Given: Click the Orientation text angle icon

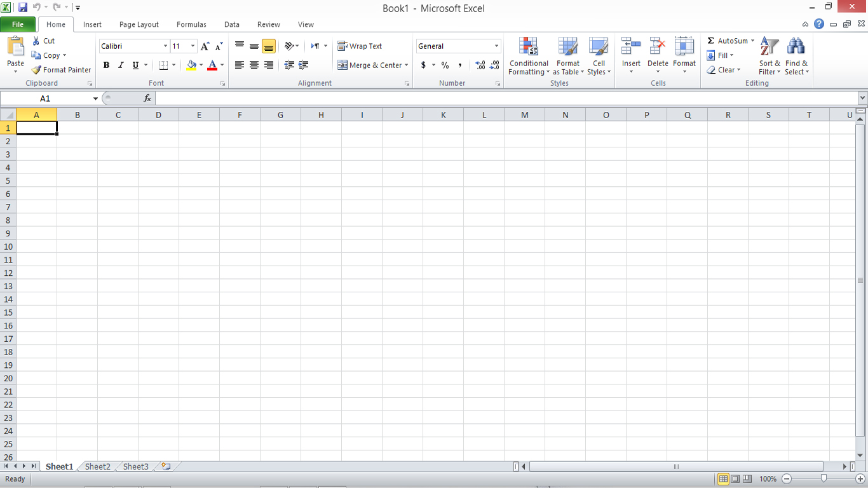Looking at the screenshot, I should (x=289, y=46).
